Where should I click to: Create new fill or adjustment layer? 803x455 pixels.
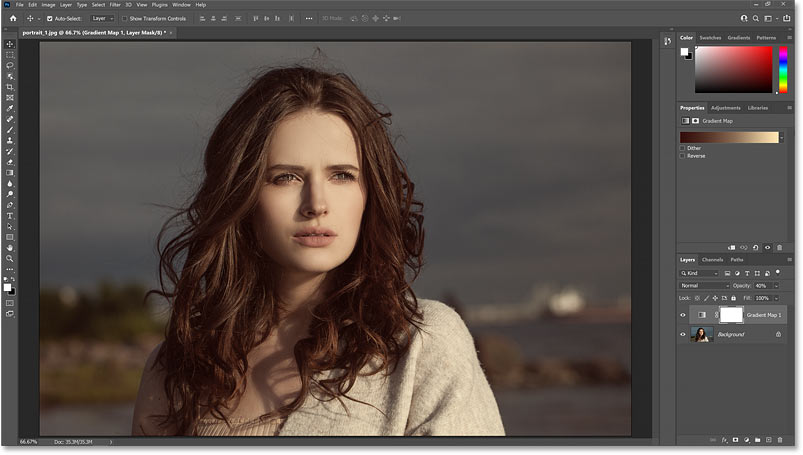(x=747, y=440)
